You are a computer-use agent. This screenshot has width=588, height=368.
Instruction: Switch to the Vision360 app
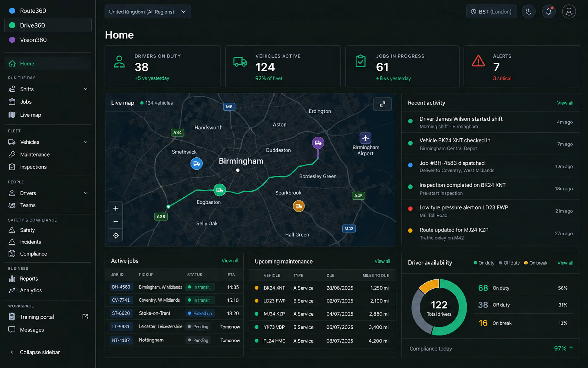coord(48,40)
